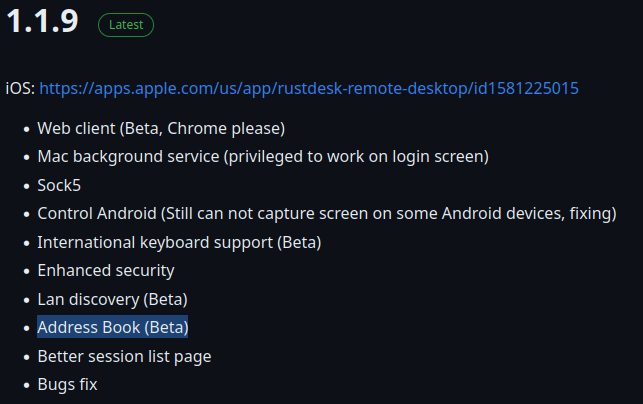Screen dimensions: 643x404
Task: Click the bullet next to Web client
Action: 25,129
